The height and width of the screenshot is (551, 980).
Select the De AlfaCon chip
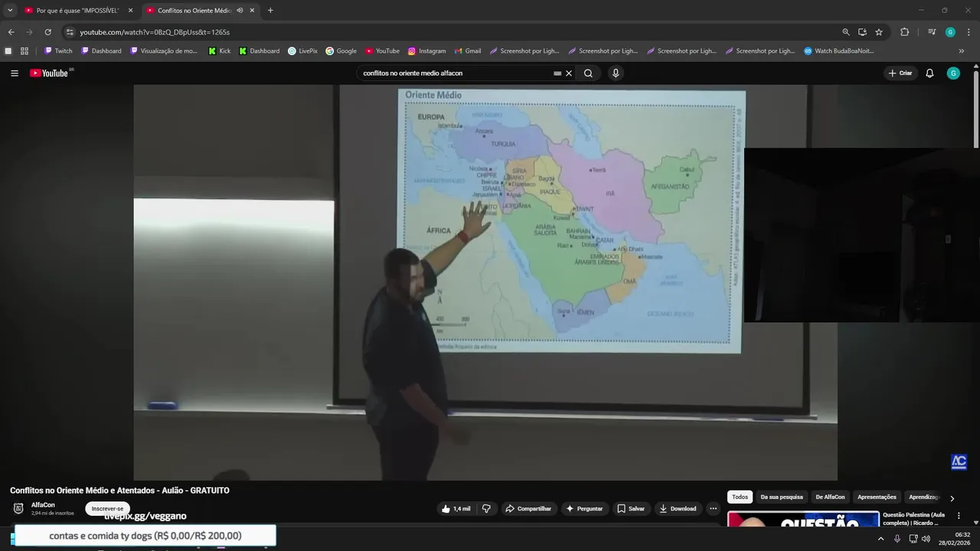click(x=830, y=497)
